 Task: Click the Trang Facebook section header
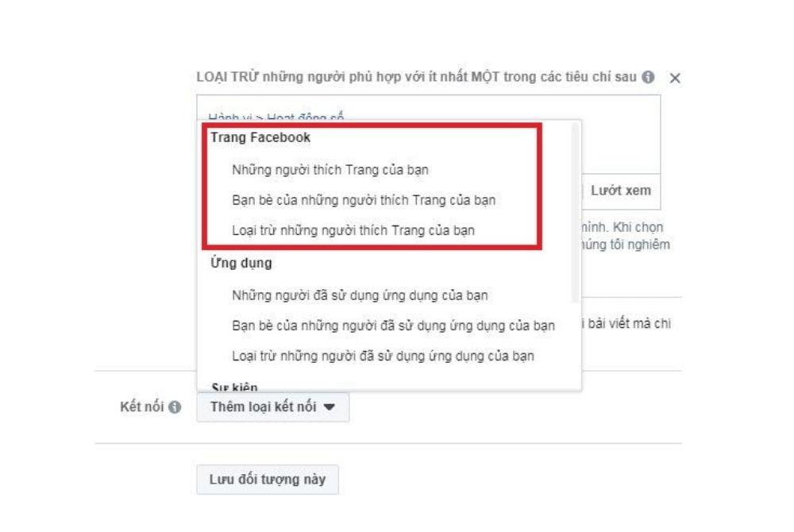point(260,137)
